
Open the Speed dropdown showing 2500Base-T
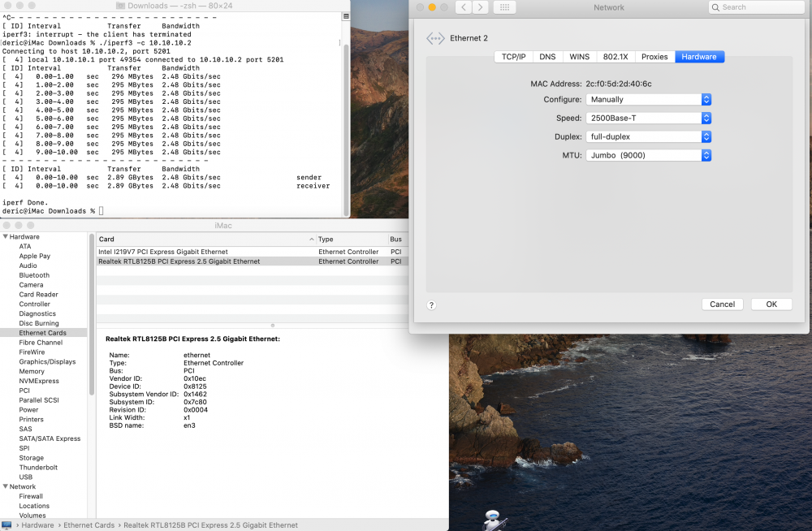(x=648, y=118)
